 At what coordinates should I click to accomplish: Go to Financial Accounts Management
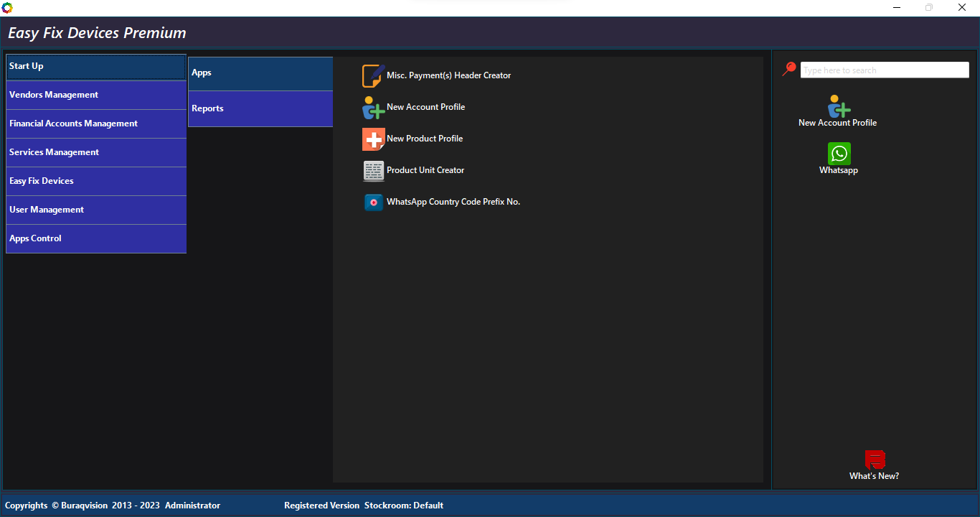[x=96, y=124]
